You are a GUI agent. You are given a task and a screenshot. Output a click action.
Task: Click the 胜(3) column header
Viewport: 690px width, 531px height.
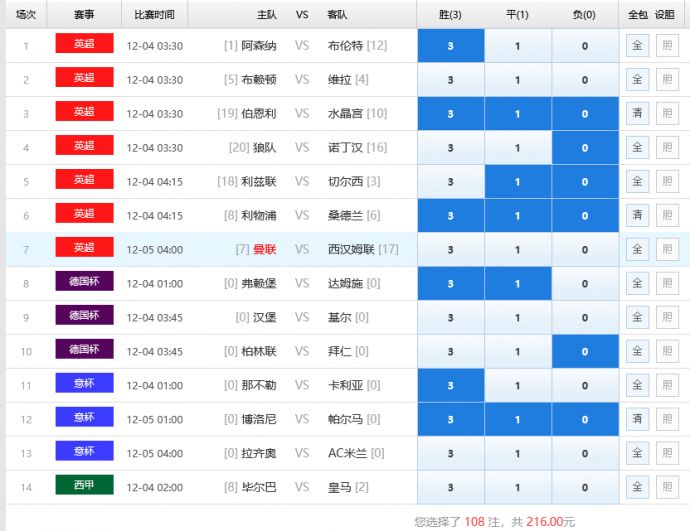pyautogui.click(x=450, y=15)
